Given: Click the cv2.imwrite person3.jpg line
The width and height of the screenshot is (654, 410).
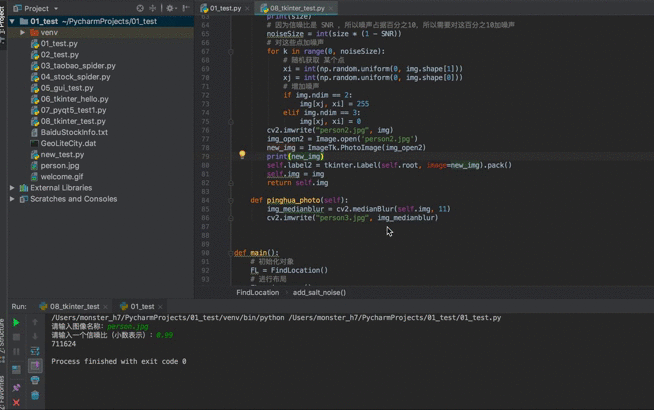Looking at the screenshot, I should click(352, 218).
